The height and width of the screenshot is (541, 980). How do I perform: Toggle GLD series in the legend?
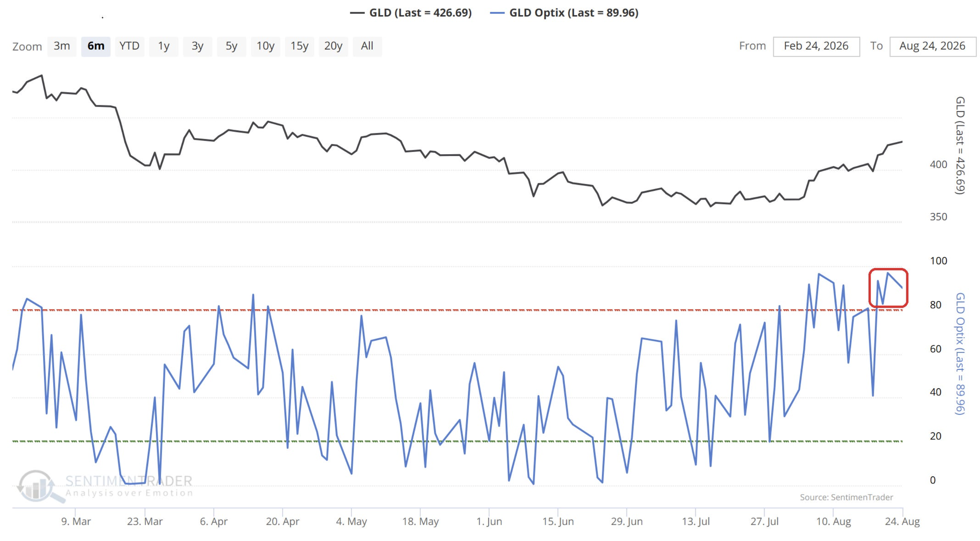[x=411, y=13]
